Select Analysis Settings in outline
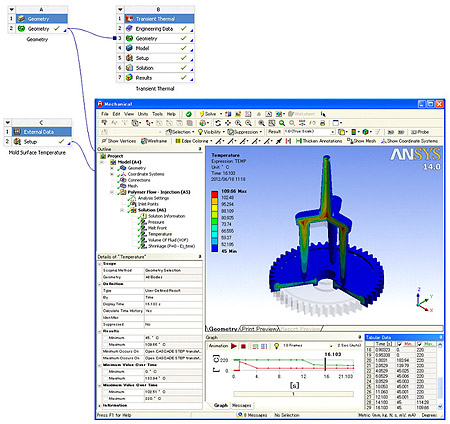450x424 pixels. (x=153, y=198)
